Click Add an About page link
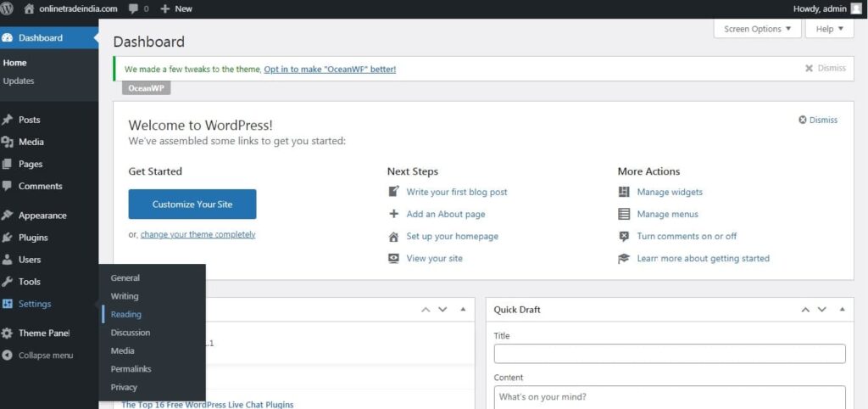The width and height of the screenshot is (868, 409). click(x=446, y=214)
